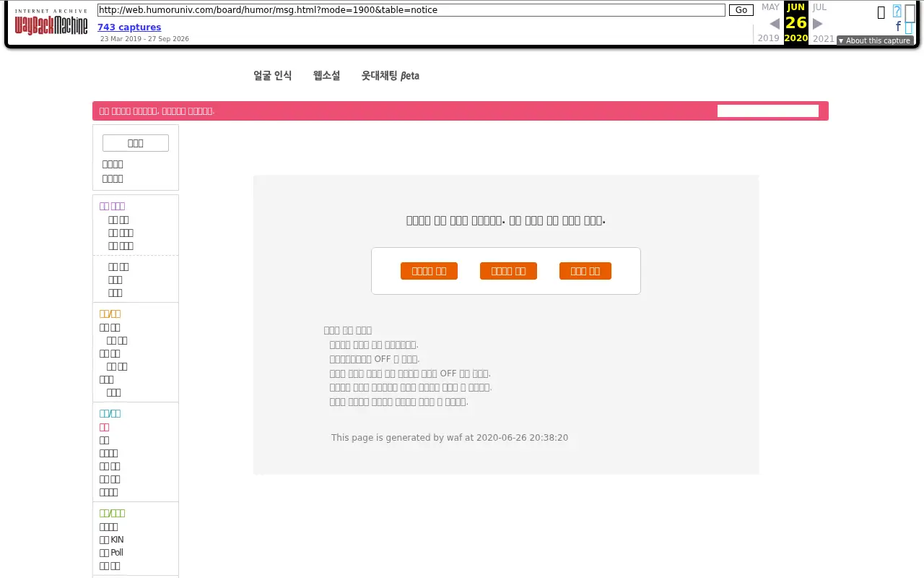Expand the About this capture panel
The height and width of the screenshot is (578, 924).
coord(875,40)
